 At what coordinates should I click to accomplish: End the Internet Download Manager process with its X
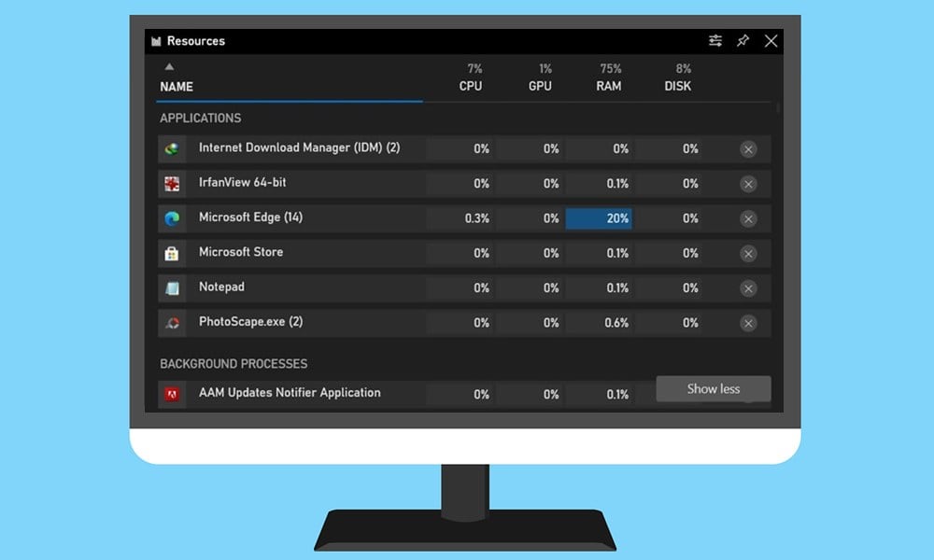[x=748, y=148]
